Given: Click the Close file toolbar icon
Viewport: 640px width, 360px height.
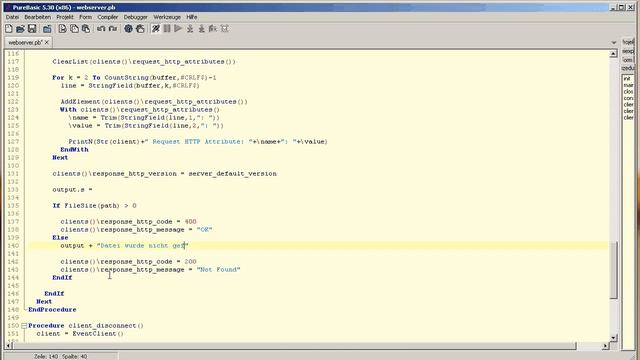Looking at the screenshot, I should pyautogui.click(x=47, y=29).
